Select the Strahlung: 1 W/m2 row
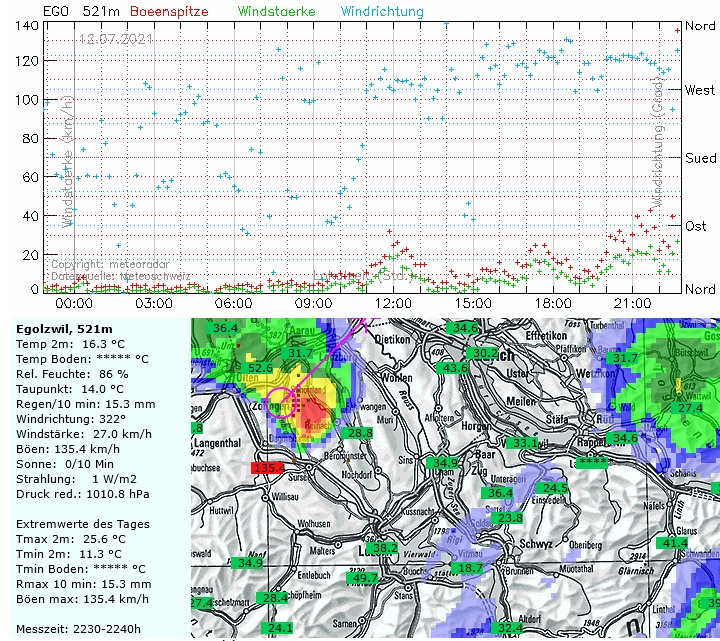 click(x=76, y=479)
